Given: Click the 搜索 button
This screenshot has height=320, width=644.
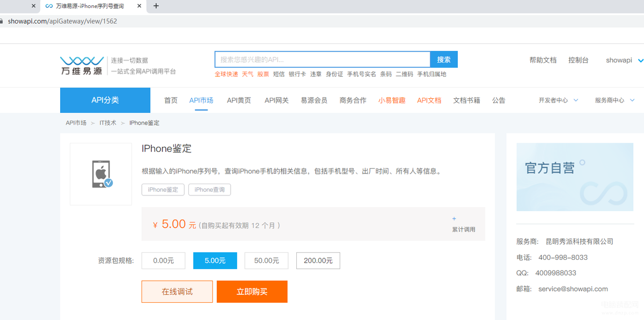Looking at the screenshot, I should 444,60.
